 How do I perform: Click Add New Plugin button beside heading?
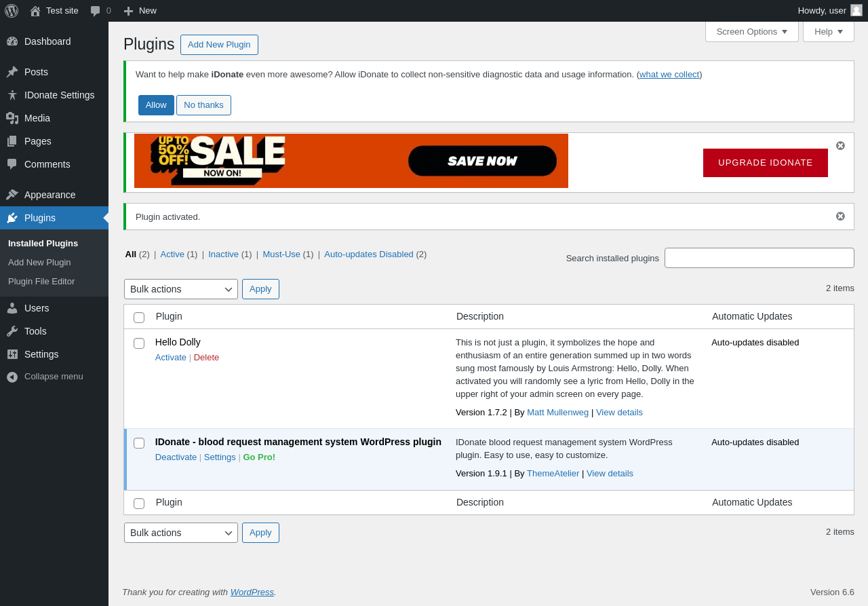click(x=219, y=45)
